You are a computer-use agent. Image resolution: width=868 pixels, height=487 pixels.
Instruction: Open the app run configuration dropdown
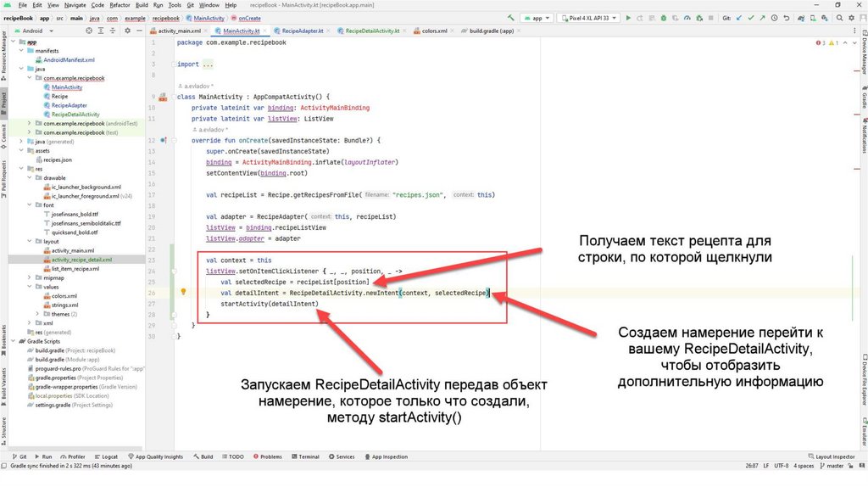pos(537,17)
